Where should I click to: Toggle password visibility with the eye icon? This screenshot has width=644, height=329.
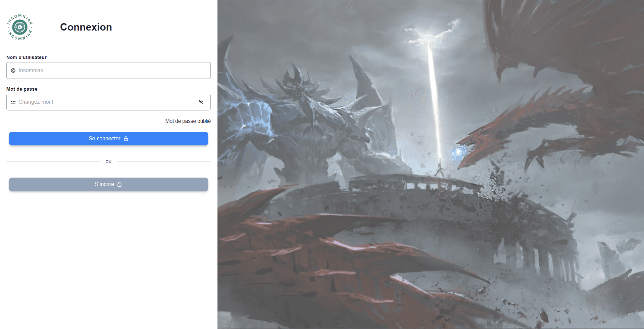pos(201,102)
